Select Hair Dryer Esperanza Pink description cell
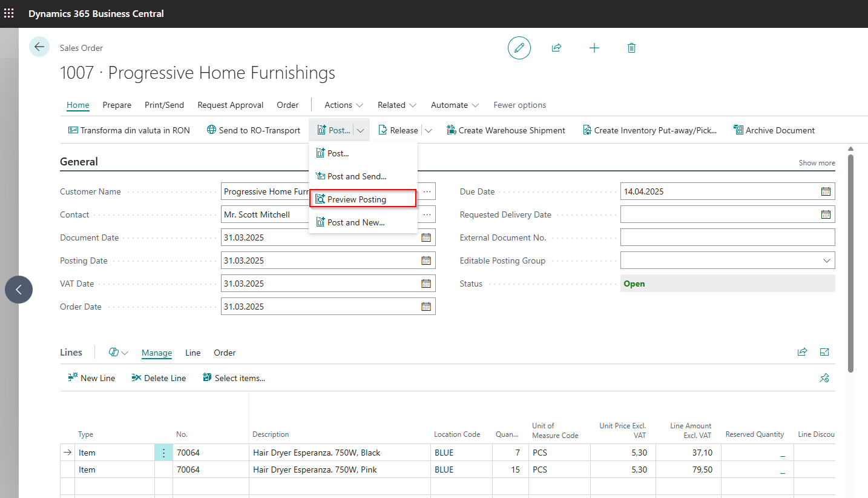Image resolution: width=868 pixels, height=498 pixels. coord(340,470)
